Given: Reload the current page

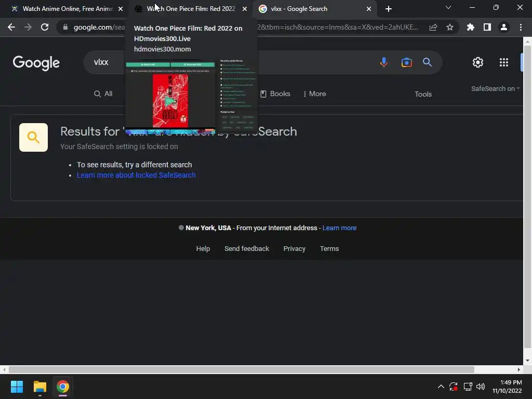Looking at the screenshot, I should 45,27.
